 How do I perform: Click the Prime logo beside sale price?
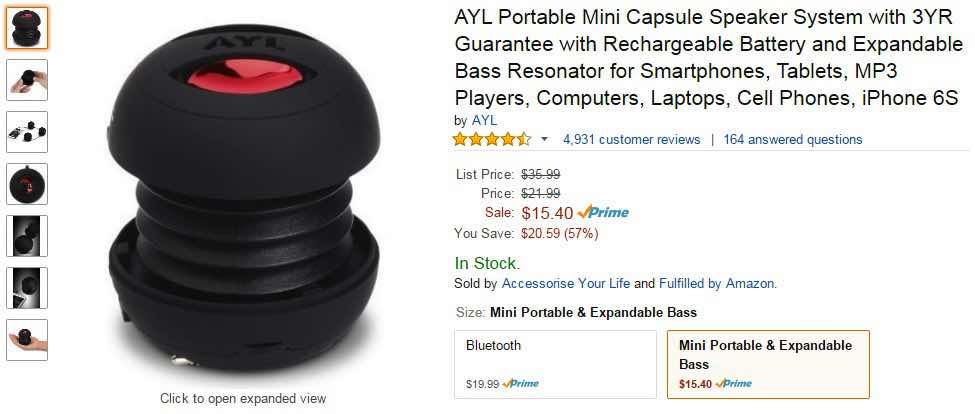tap(603, 213)
